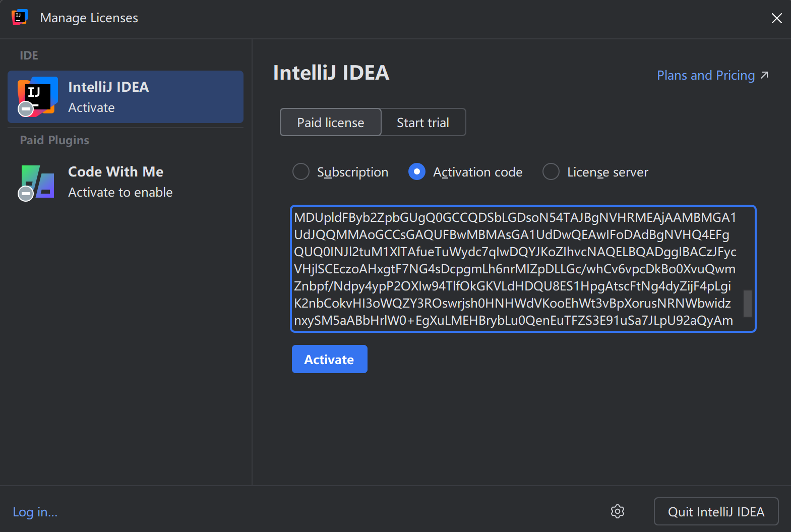This screenshot has width=791, height=532.
Task: Click the Manage Licenses window title
Action: [x=89, y=18]
